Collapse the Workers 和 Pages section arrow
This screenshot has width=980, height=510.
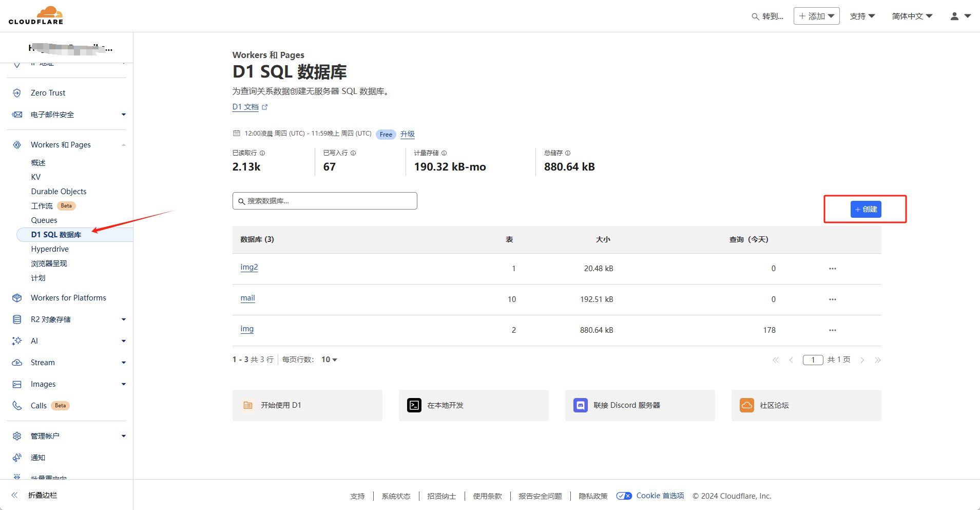(x=124, y=145)
